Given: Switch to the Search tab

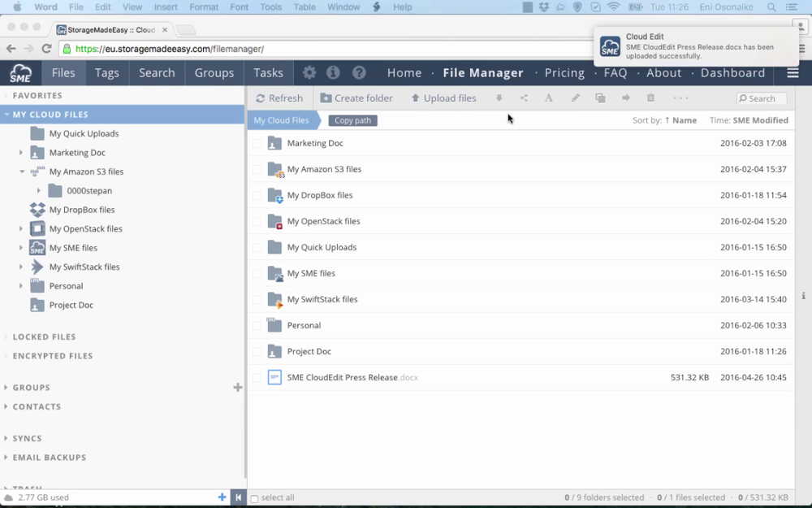Looking at the screenshot, I should click(x=157, y=72).
